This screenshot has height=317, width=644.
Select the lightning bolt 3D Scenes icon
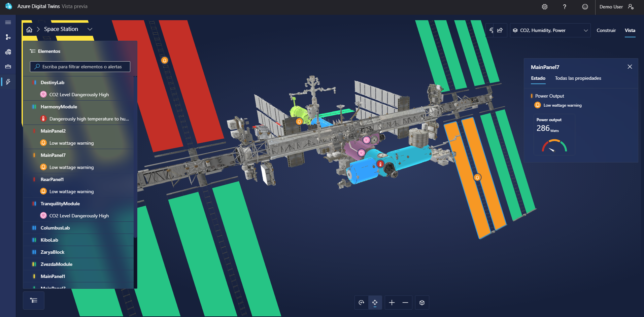8,82
